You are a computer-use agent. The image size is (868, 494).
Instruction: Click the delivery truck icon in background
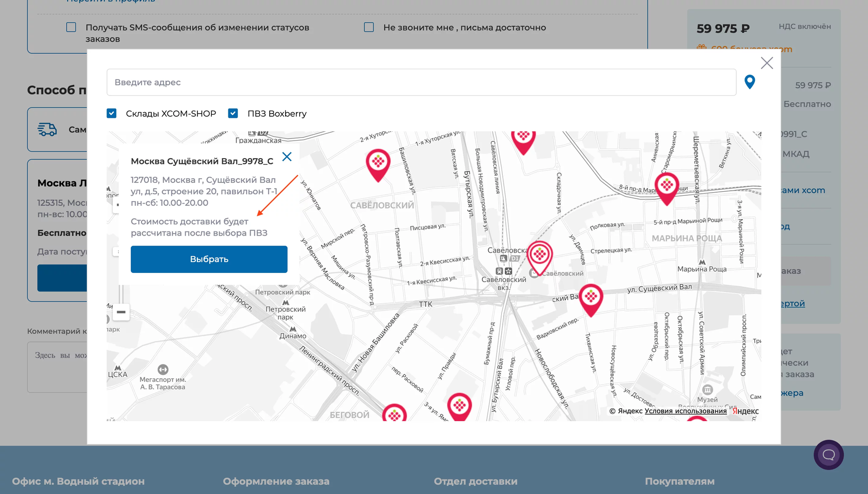click(x=47, y=129)
